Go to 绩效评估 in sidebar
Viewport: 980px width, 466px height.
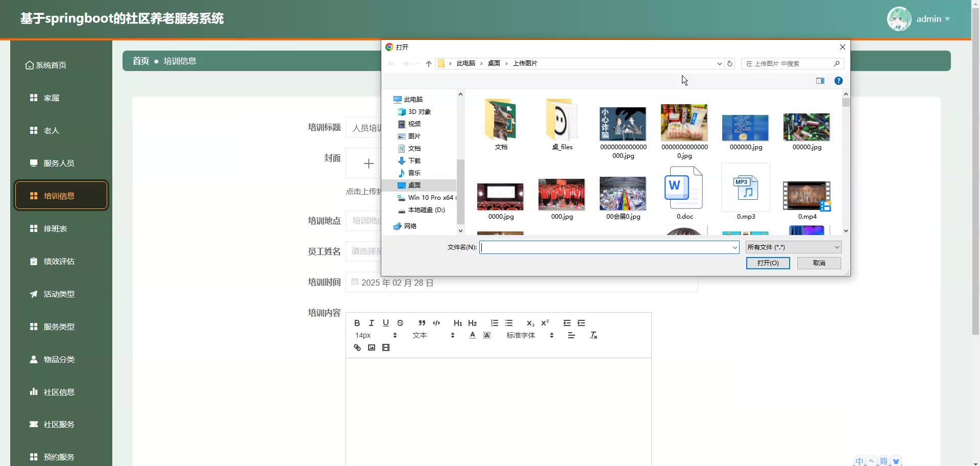pyautogui.click(x=59, y=261)
